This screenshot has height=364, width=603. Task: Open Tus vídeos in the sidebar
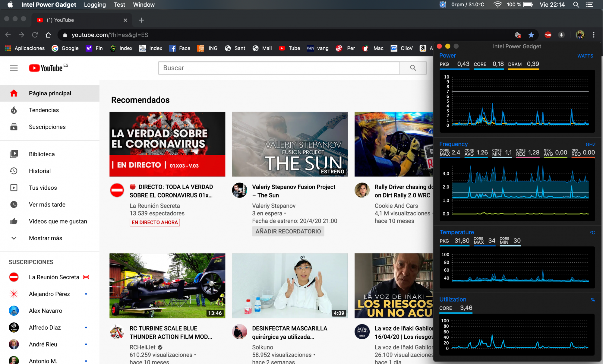pyautogui.click(x=50, y=188)
